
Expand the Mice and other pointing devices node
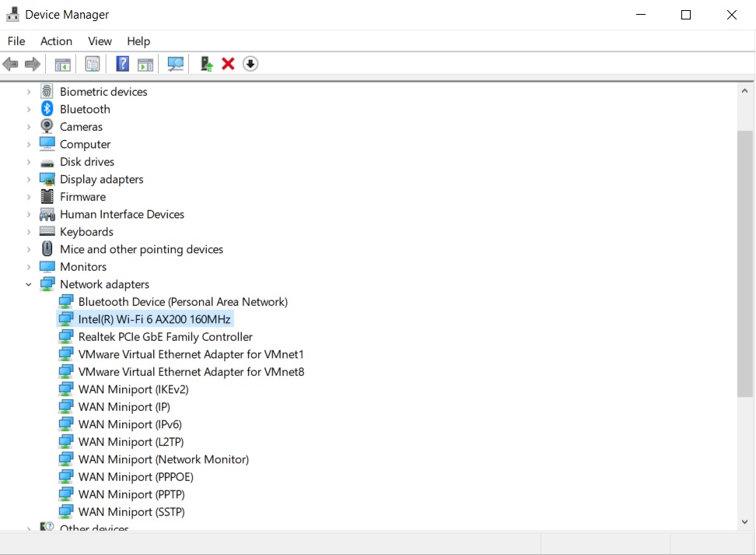click(29, 250)
